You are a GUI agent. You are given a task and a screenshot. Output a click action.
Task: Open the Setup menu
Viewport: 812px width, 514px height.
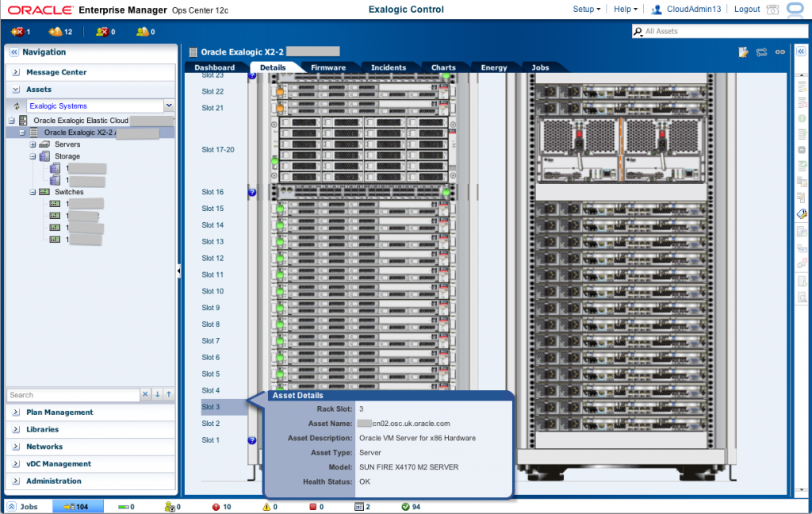tap(587, 10)
